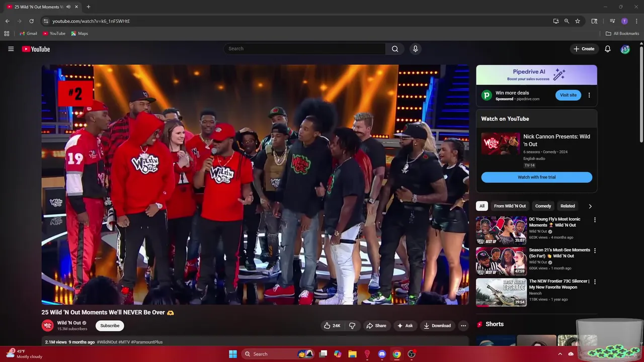Image resolution: width=644 pixels, height=362 pixels.
Task: Open the All Bookmarks folder
Action: click(622, 34)
